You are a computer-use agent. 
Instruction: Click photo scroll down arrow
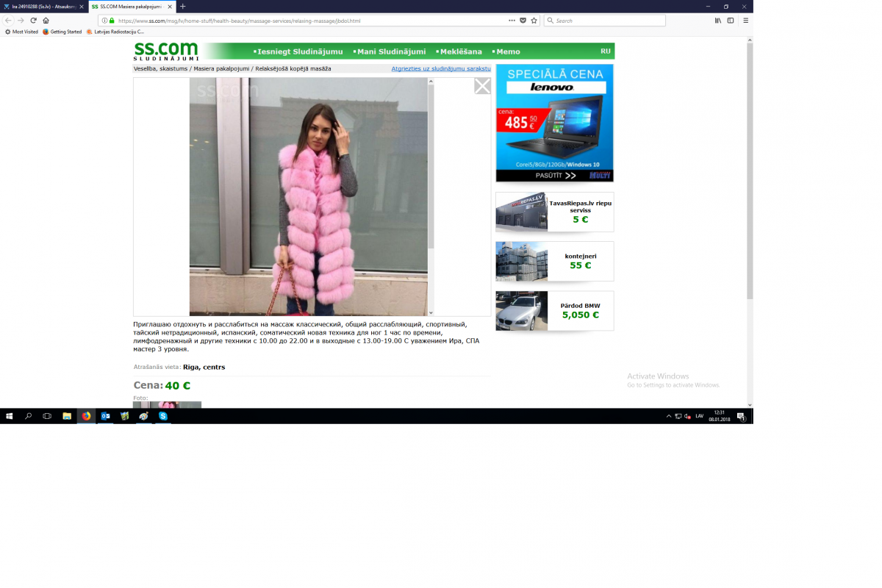point(431,313)
